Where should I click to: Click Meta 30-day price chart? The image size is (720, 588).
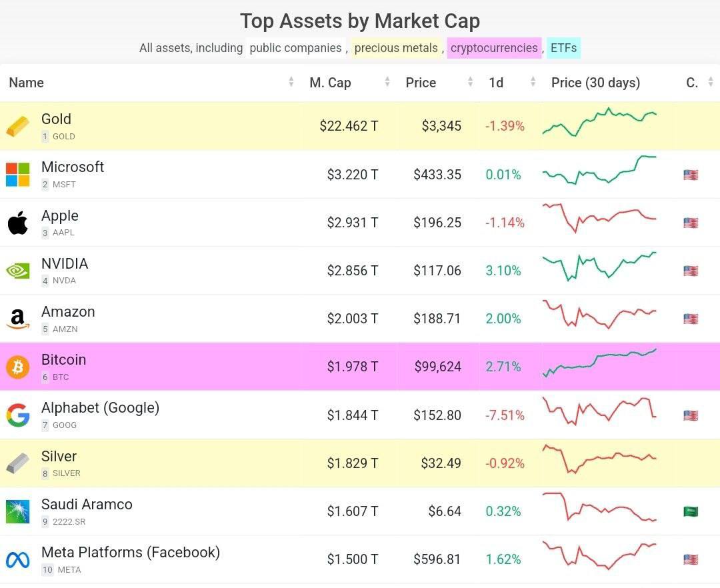(x=599, y=555)
